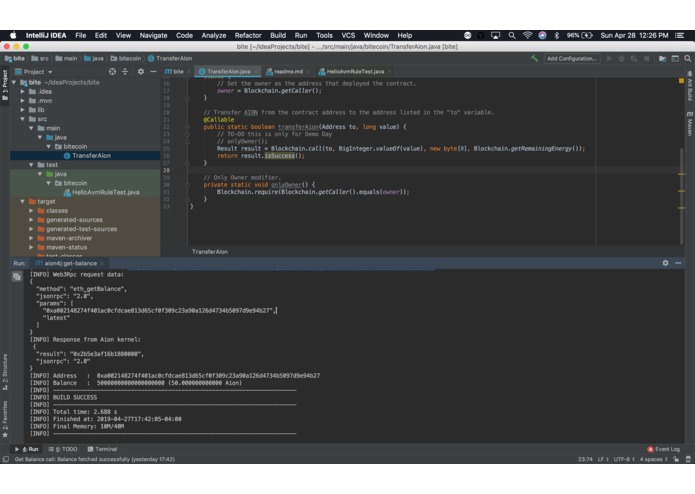Image resolution: width=695 pixels, height=494 pixels.
Task: Click the Ant Build side tab
Action: 690,86
